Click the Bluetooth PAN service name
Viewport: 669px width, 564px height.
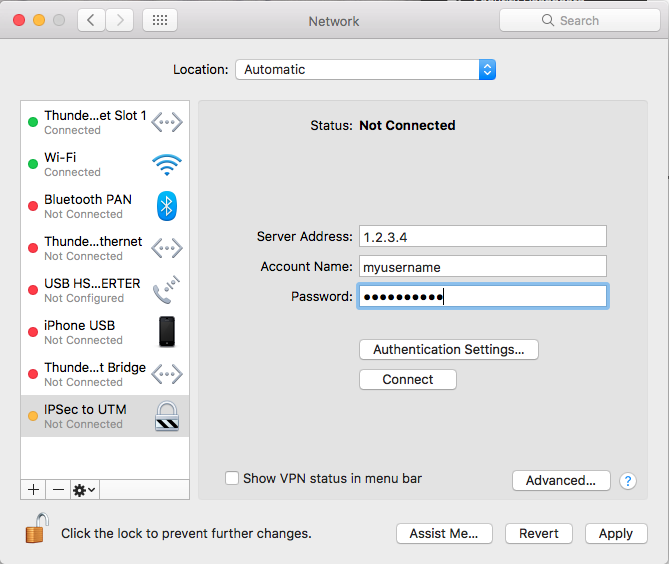[88, 199]
